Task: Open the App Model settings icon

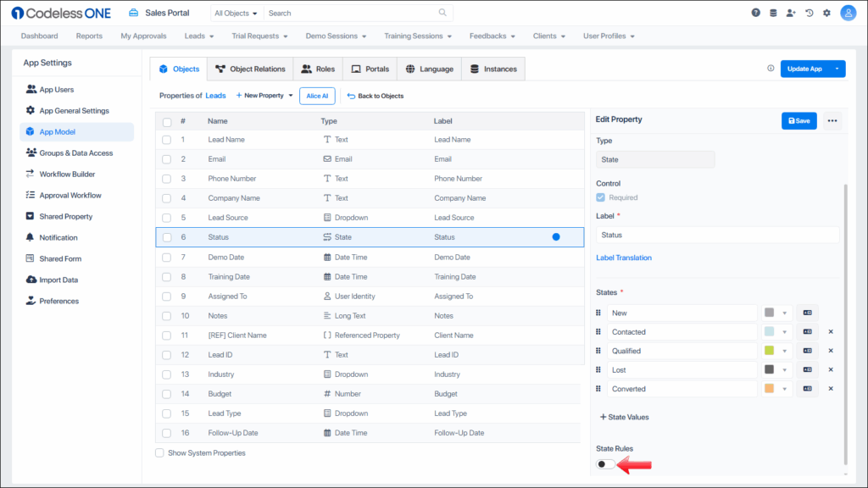Action: tap(29, 131)
